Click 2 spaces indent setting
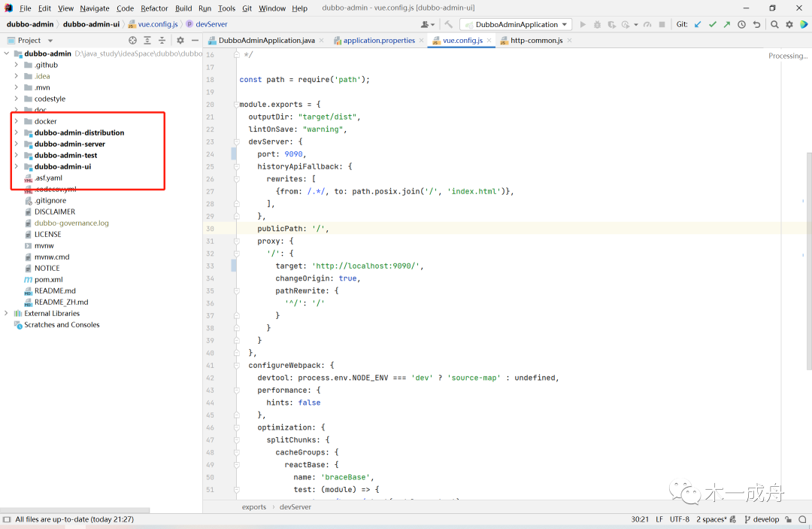Screen dimensions: 812x529 point(711,519)
